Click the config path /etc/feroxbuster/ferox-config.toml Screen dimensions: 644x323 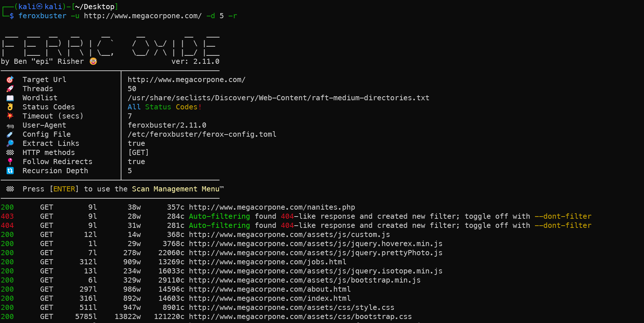tap(202, 134)
